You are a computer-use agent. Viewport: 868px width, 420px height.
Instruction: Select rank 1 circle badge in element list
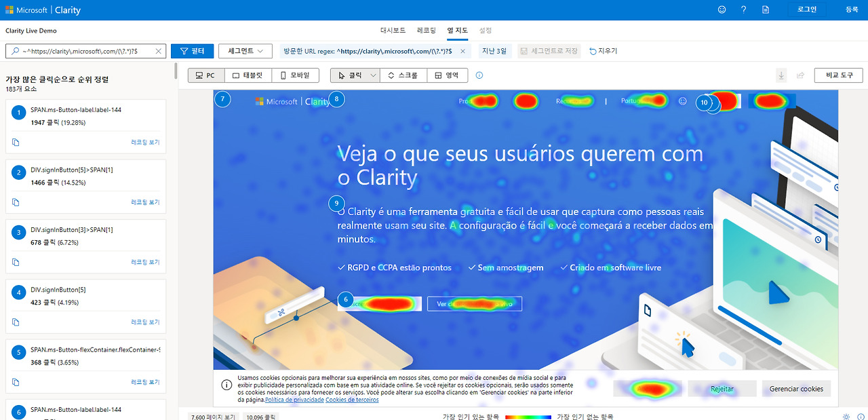click(x=20, y=113)
